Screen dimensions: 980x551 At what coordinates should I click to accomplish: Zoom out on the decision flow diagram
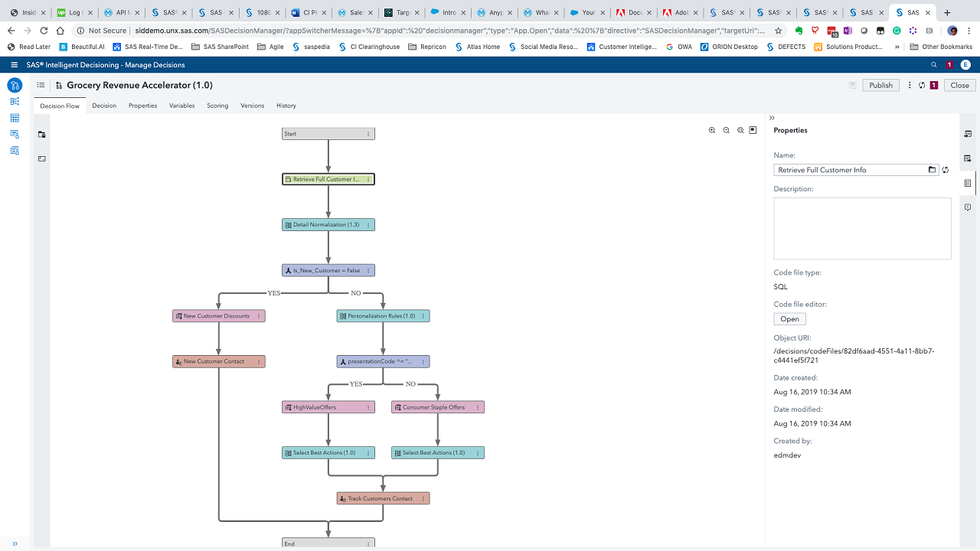(x=727, y=130)
